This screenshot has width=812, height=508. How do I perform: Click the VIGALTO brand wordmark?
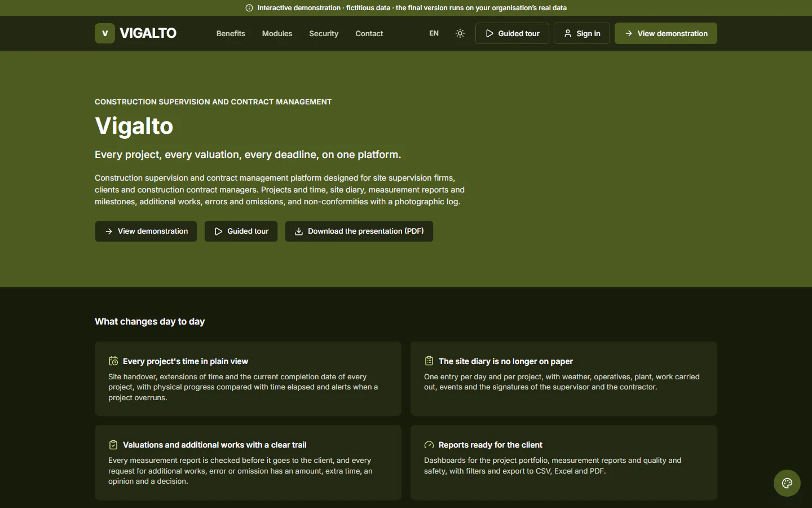[148, 33]
